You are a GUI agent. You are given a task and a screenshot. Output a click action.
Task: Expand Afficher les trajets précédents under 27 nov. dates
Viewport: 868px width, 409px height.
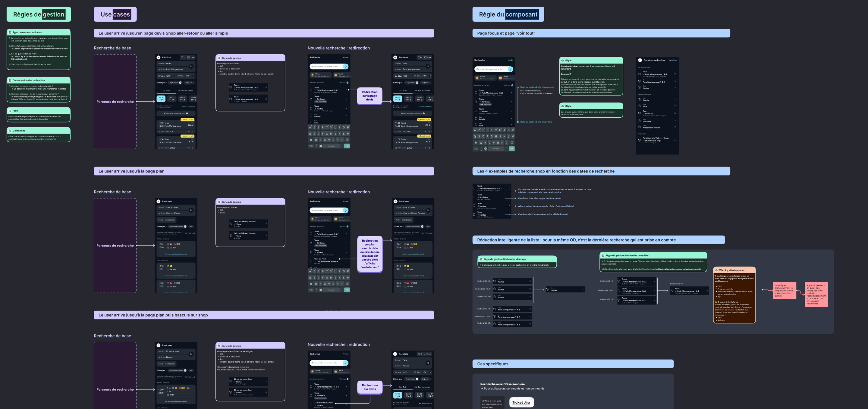tap(175, 113)
